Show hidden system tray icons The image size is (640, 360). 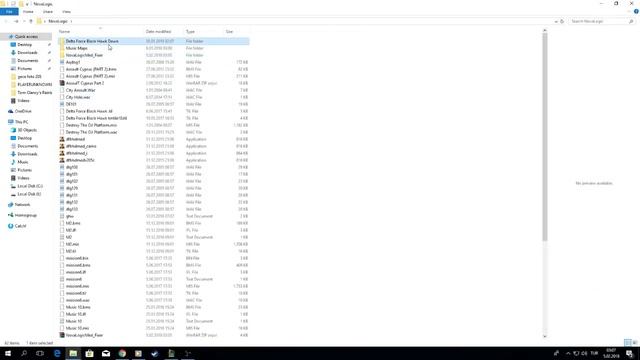(568, 353)
